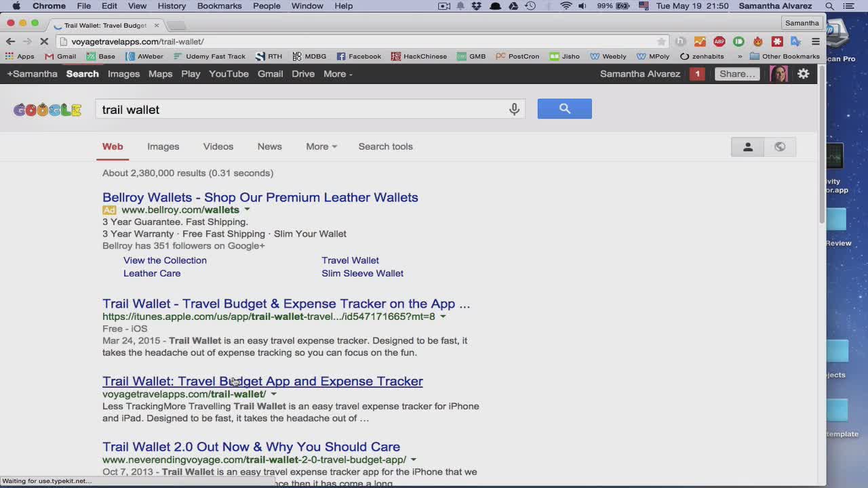Open Google settings gear icon
868x488 pixels.
(804, 74)
